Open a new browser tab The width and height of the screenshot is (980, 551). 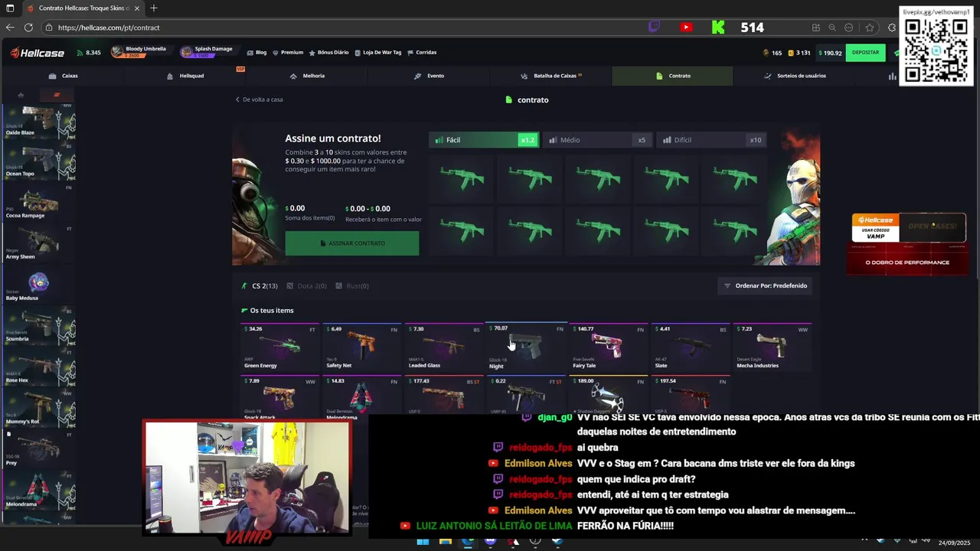tap(154, 8)
